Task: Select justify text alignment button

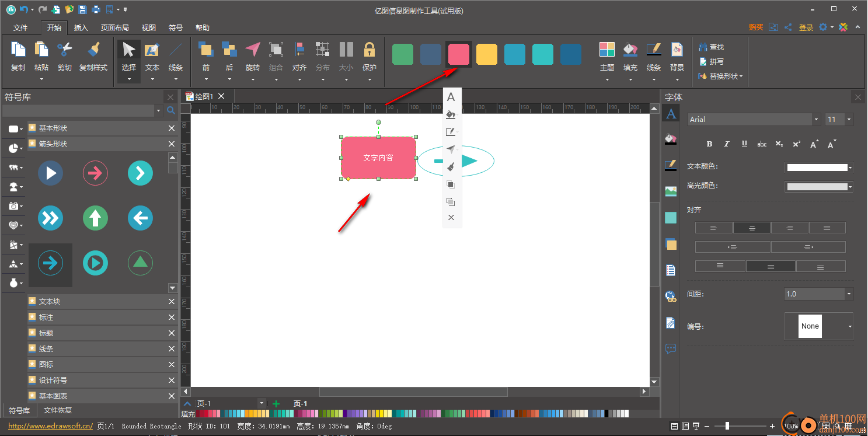Action: (827, 228)
